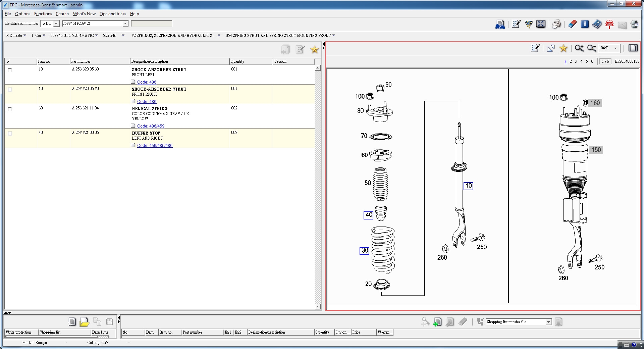
Task: Open the notes editor in main toolbar
Action: coord(516,24)
